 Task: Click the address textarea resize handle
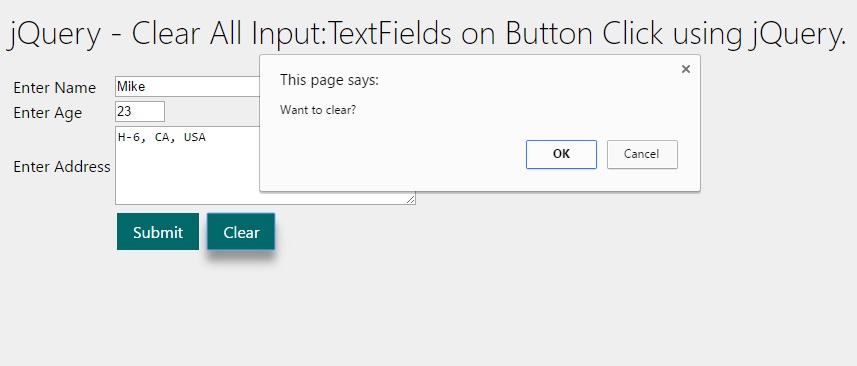click(411, 200)
